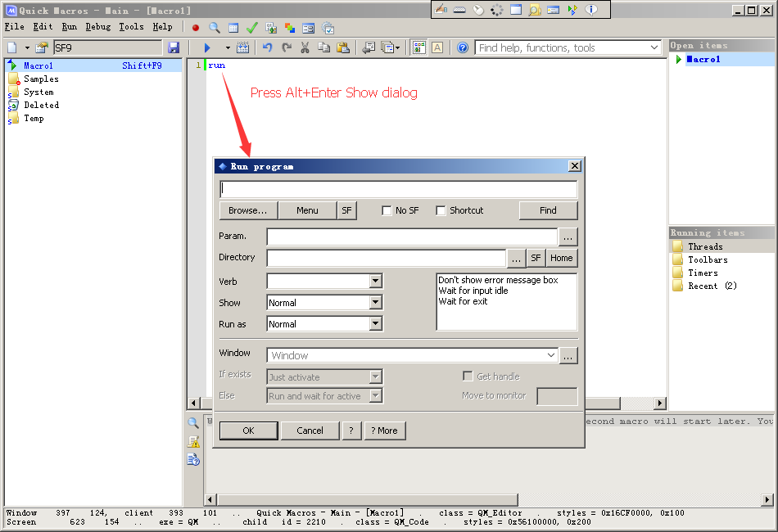Click the program path input field
Image resolution: width=778 pixels, height=532 pixels.
[399, 189]
